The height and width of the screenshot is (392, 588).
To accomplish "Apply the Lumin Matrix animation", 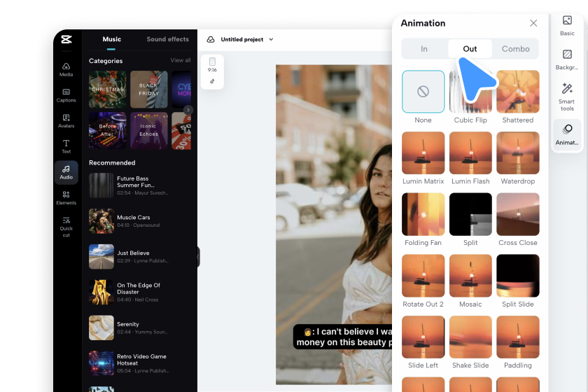I will pyautogui.click(x=423, y=153).
